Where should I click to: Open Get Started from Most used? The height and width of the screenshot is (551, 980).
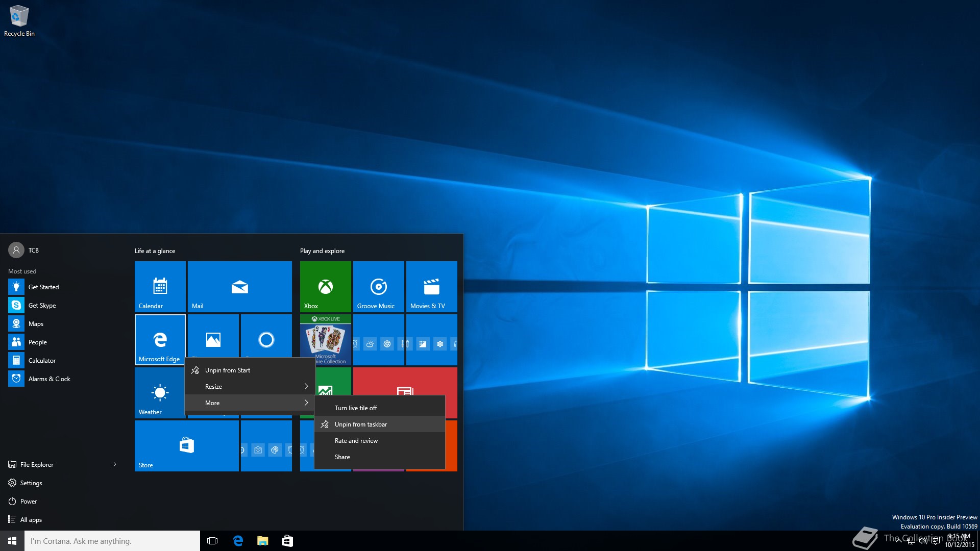(x=63, y=287)
